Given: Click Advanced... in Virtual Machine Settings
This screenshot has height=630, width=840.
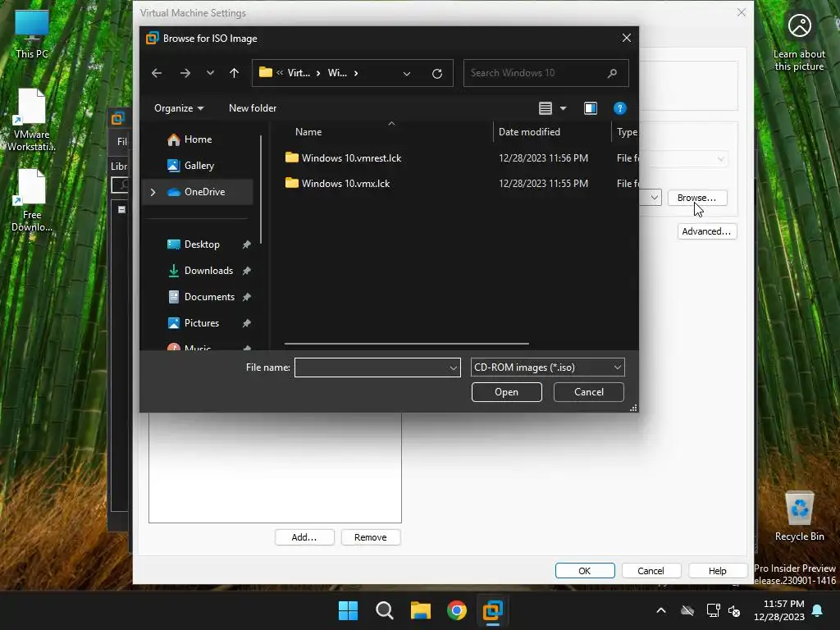Looking at the screenshot, I should click(706, 231).
